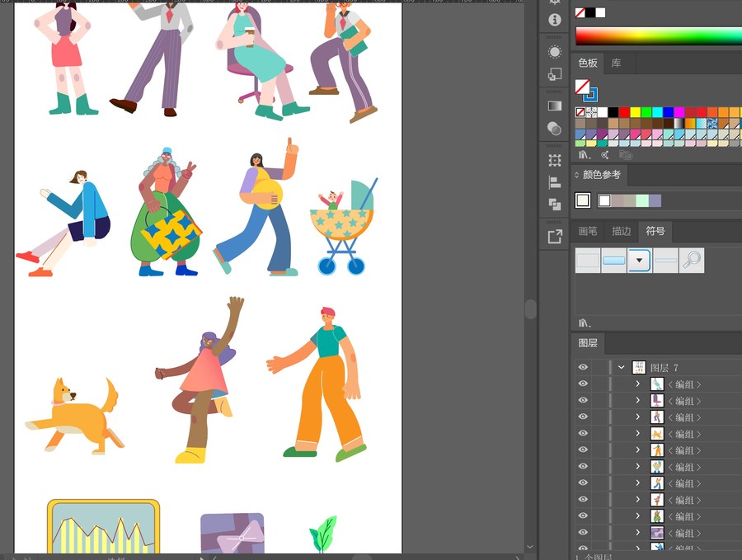This screenshot has height=560, width=742.
Task: Switch to the 画笔 tab
Action: click(588, 231)
